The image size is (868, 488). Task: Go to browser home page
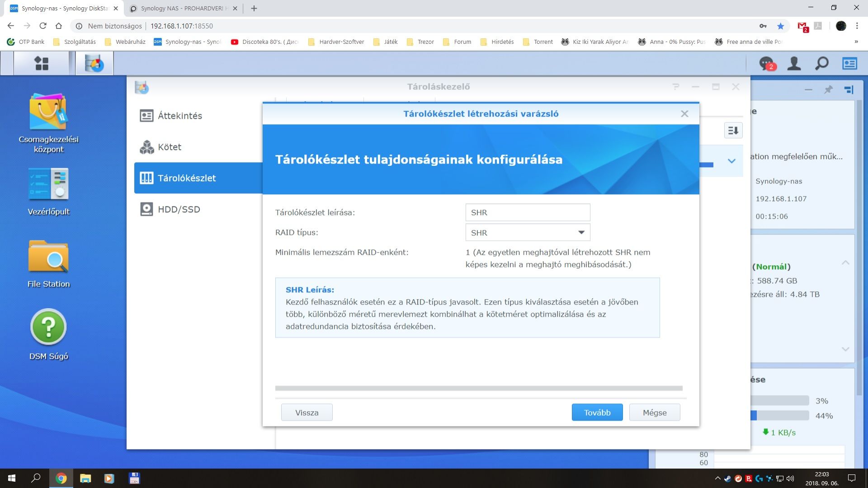tap(58, 26)
